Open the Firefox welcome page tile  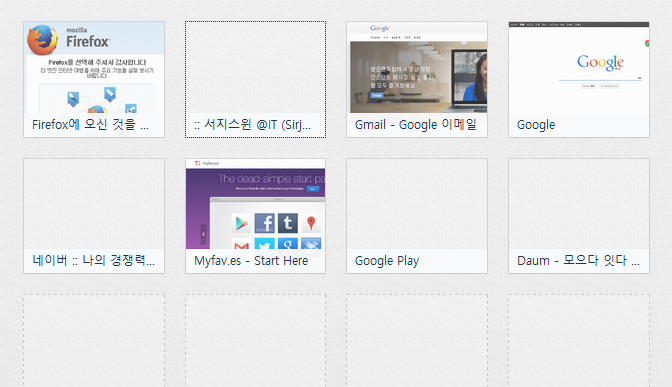tap(94, 79)
